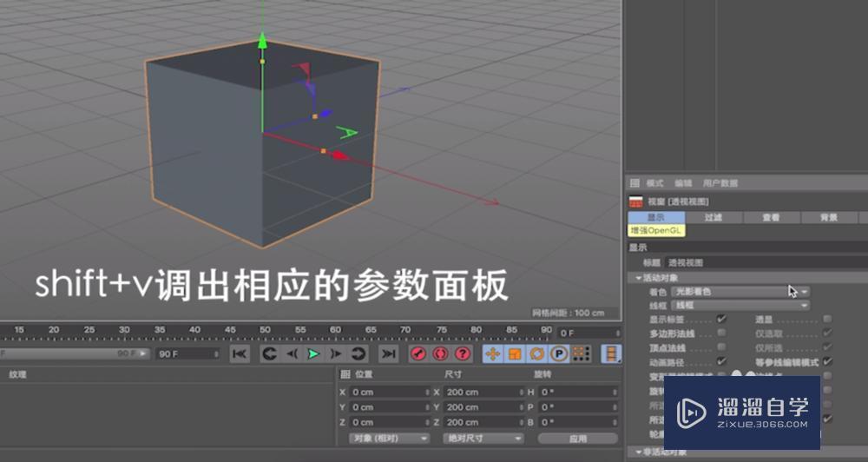Click the orange handle on the green axis

pyautogui.click(x=262, y=62)
